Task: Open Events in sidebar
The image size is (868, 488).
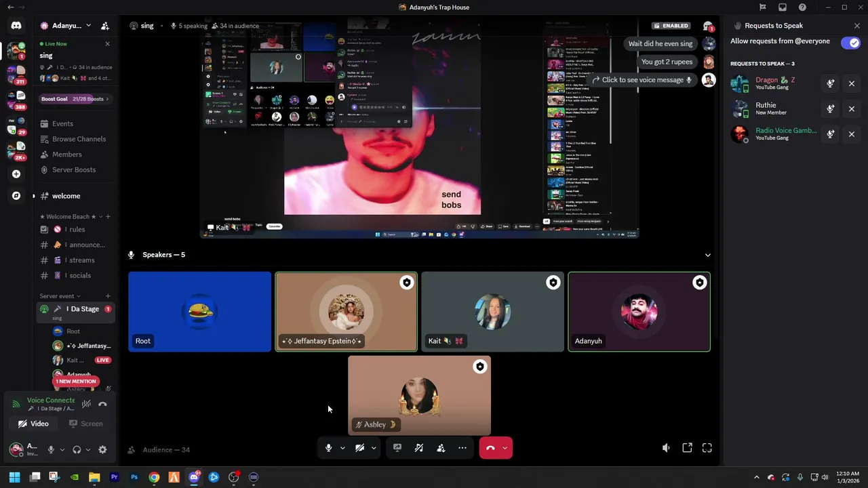Action: [74, 124]
